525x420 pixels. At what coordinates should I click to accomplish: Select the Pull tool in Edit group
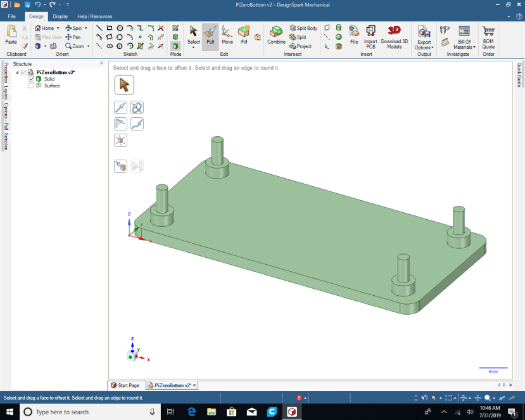pyautogui.click(x=210, y=35)
